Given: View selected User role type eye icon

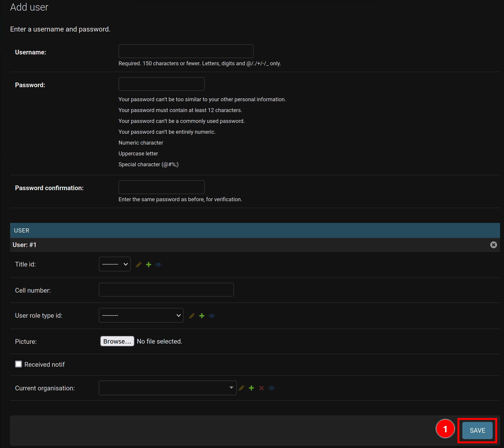Looking at the screenshot, I should click(x=212, y=316).
